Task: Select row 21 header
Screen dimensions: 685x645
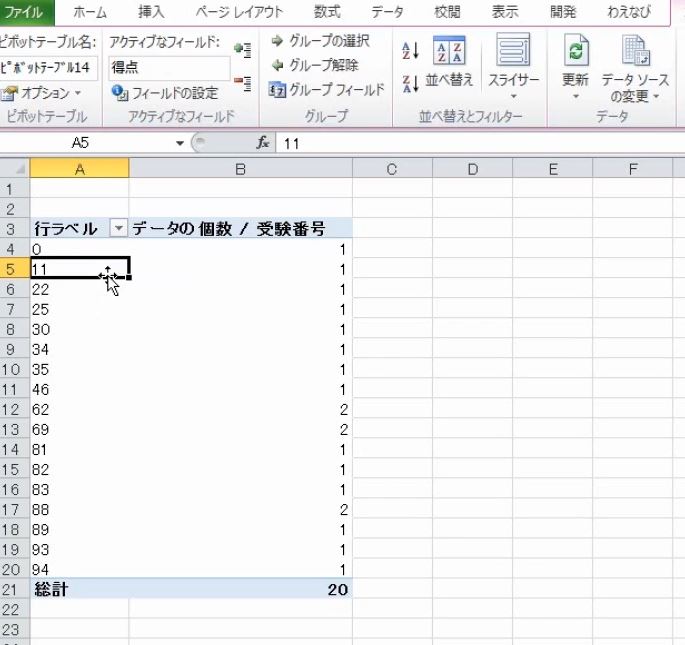Action: tap(15, 590)
